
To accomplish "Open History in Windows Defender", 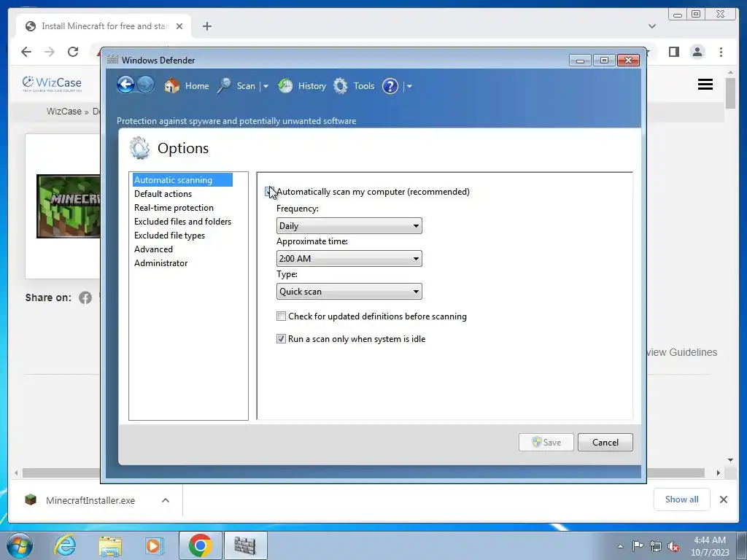I will (x=302, y=86).
